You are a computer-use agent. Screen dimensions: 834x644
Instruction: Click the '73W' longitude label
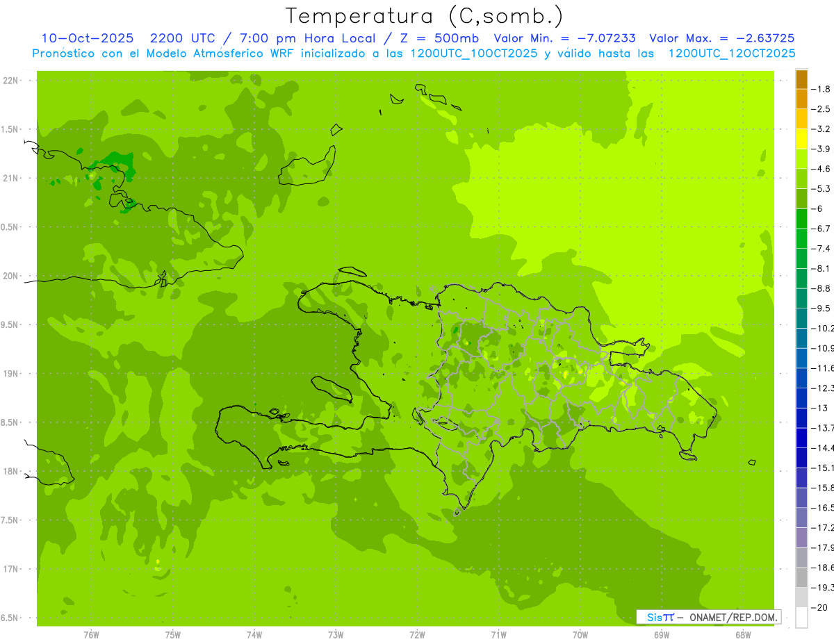(x=336, y=634)
